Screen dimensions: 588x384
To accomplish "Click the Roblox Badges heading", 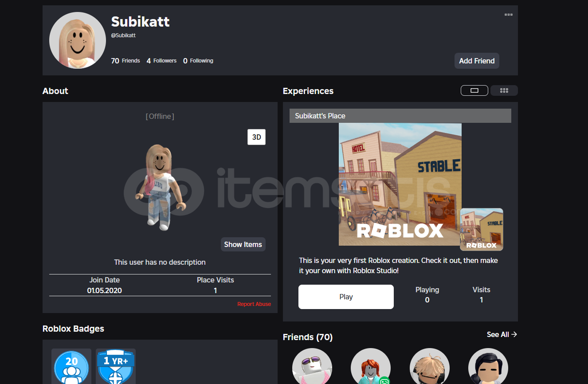I will click(x=73, y=329).
